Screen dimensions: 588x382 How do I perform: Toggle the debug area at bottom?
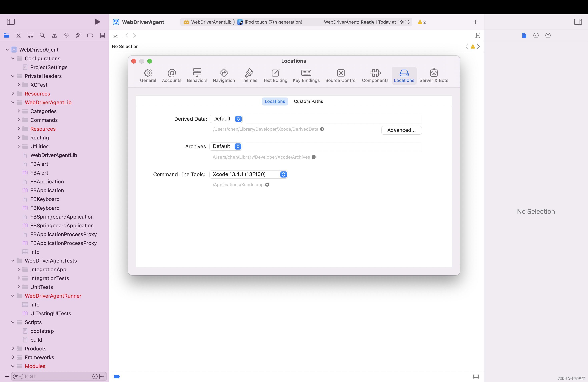tap(476, 376)
